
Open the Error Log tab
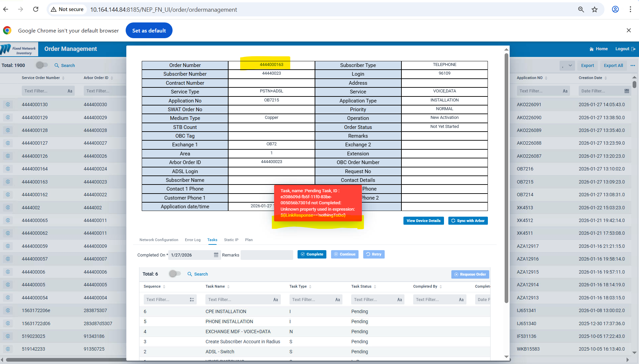click(x=193, y=240)
